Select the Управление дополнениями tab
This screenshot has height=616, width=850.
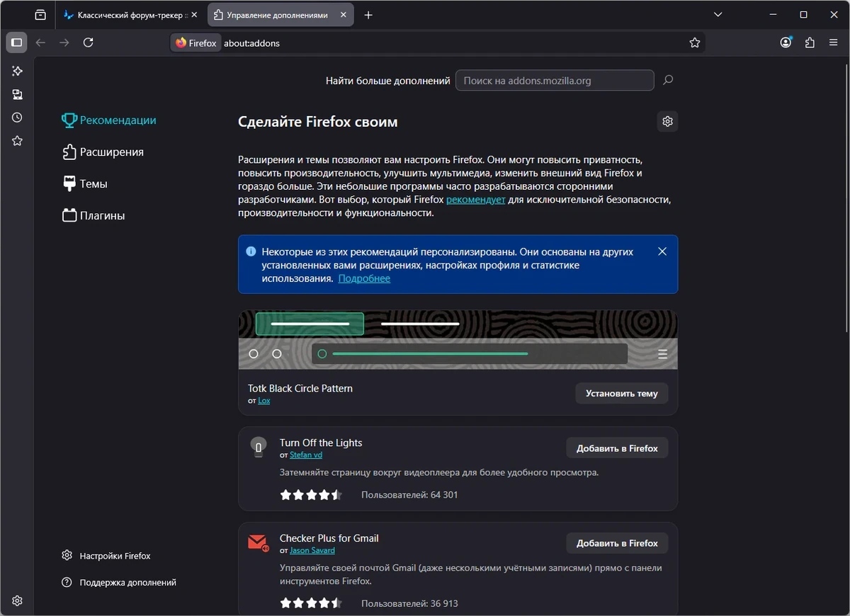click(x=280, y=15)
